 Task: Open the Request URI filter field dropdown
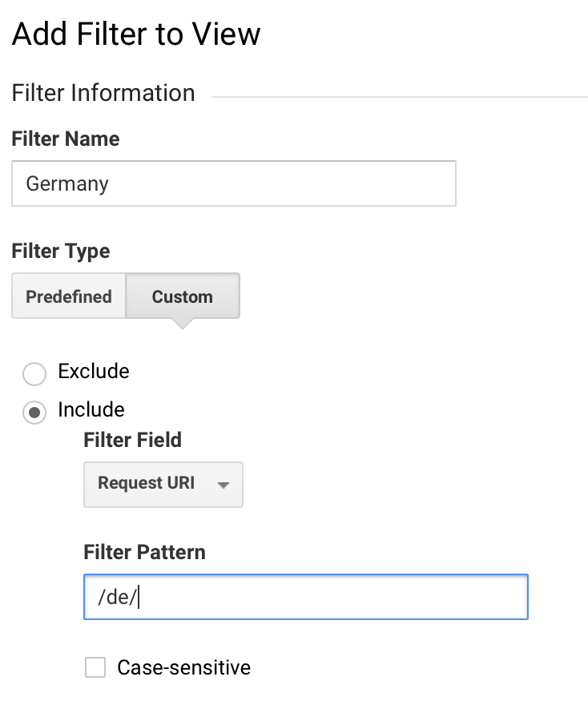[x=163, y=485]
